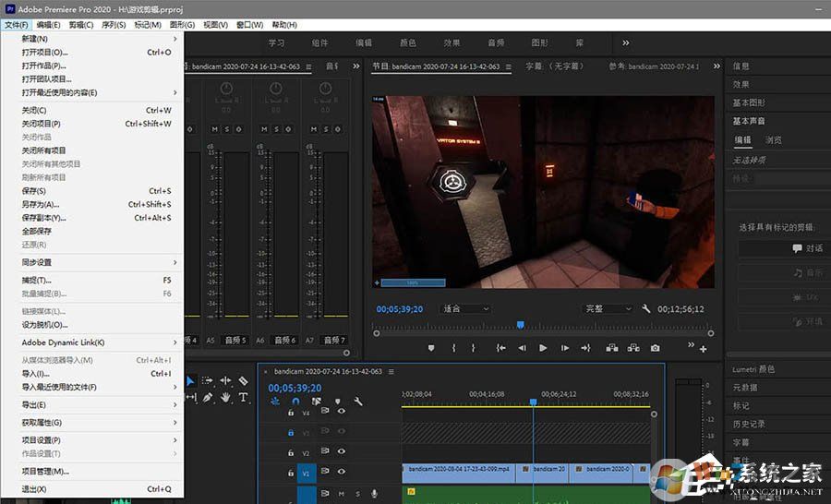This screenshot has height=504, width=831.
Task: Choose 另存为(A)... from File menu
Action: tap(41, 204)
